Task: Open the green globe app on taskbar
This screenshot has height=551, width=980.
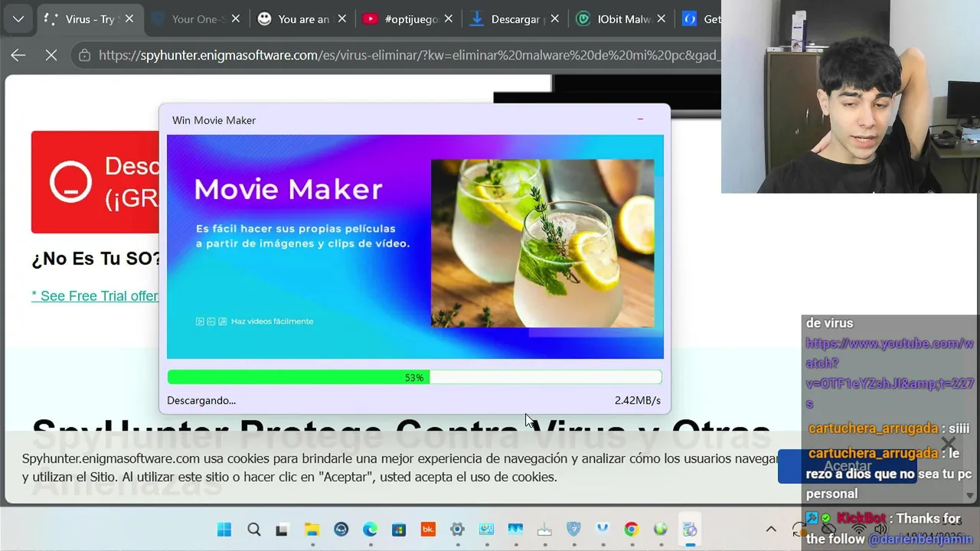Action: (660, 530)
